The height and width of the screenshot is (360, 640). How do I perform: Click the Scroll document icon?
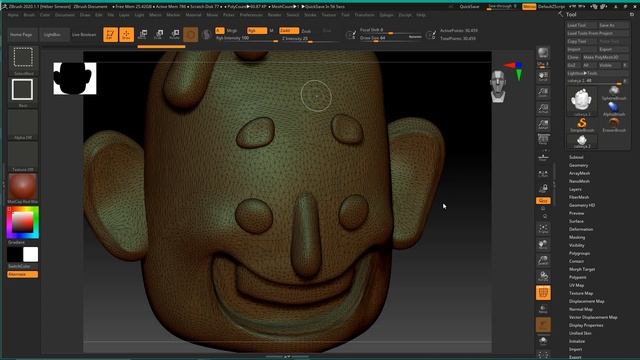(543, 76)
